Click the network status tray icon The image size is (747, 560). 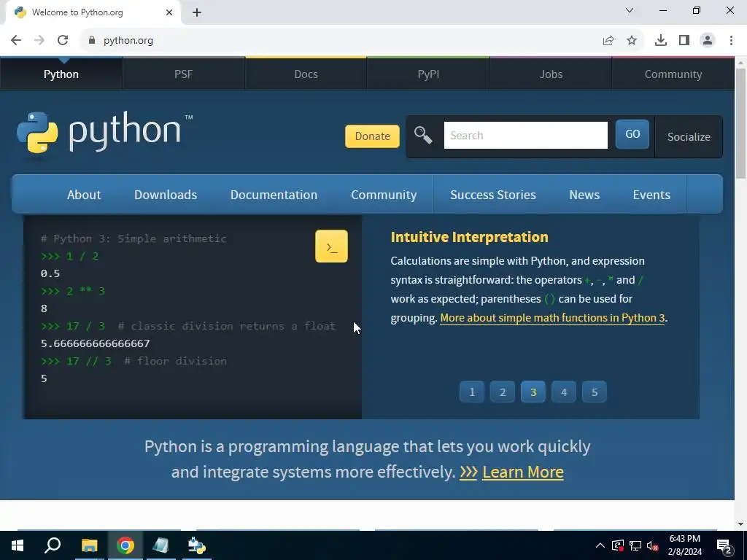point(635,545)
